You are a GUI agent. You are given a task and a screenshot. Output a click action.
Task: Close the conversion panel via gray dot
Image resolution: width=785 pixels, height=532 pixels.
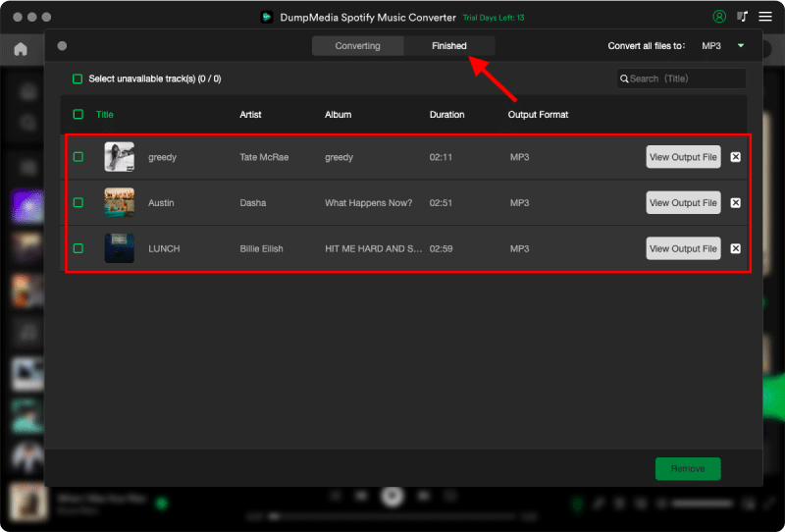pos(62,46)
